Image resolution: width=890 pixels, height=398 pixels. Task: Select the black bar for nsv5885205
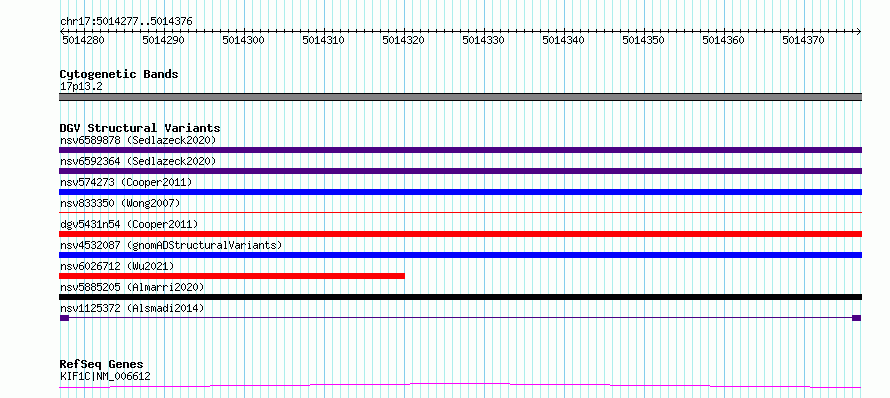(x=460, y=297)
